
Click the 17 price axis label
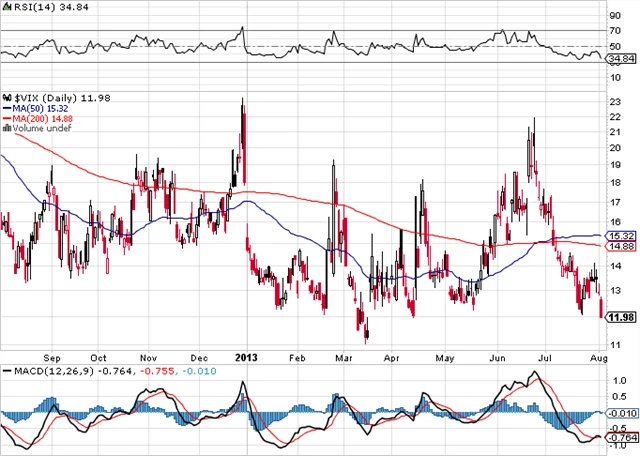pos(616,202)
